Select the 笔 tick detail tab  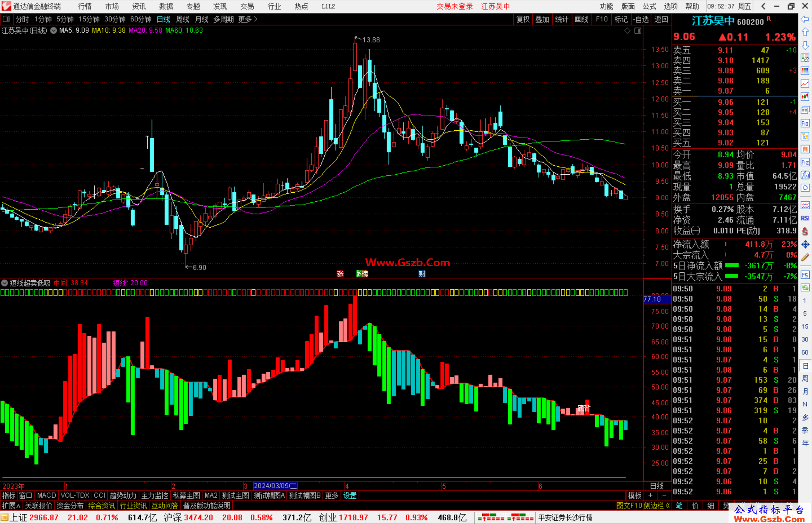(679, 506)
